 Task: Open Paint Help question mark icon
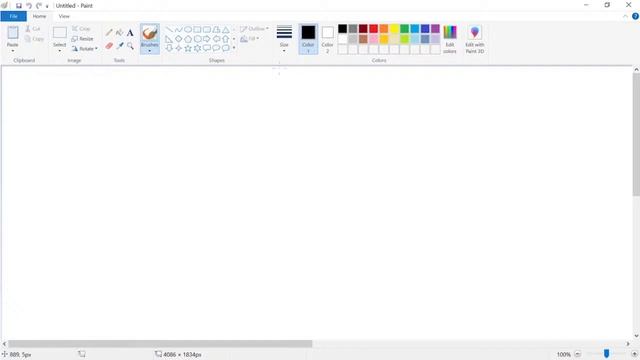tap(635, 16)
